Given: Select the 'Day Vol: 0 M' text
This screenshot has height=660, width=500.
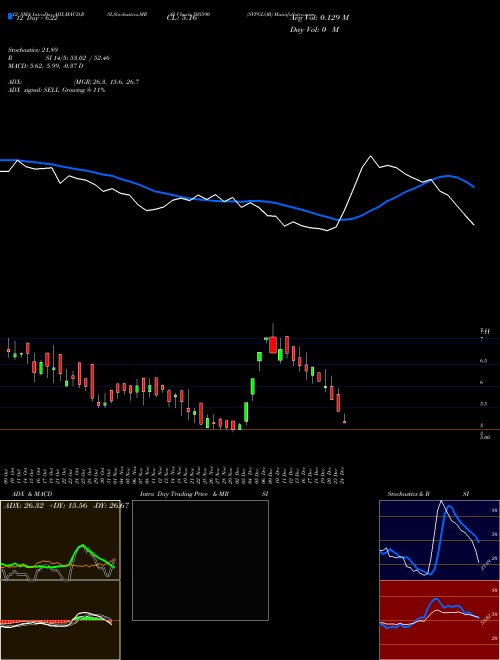Looking at the screenshot, I should (x=314, y=30).
